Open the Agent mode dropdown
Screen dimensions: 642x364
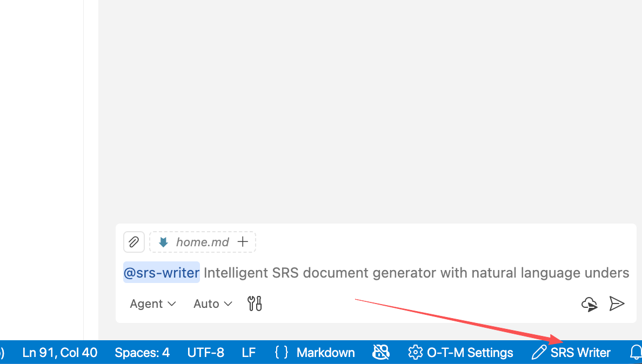point(153,304)
